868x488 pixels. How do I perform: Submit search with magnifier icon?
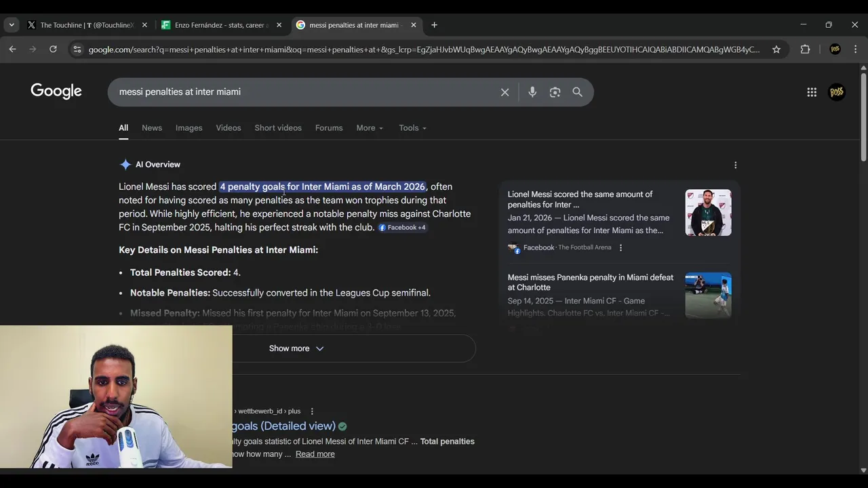pos(577,92)
